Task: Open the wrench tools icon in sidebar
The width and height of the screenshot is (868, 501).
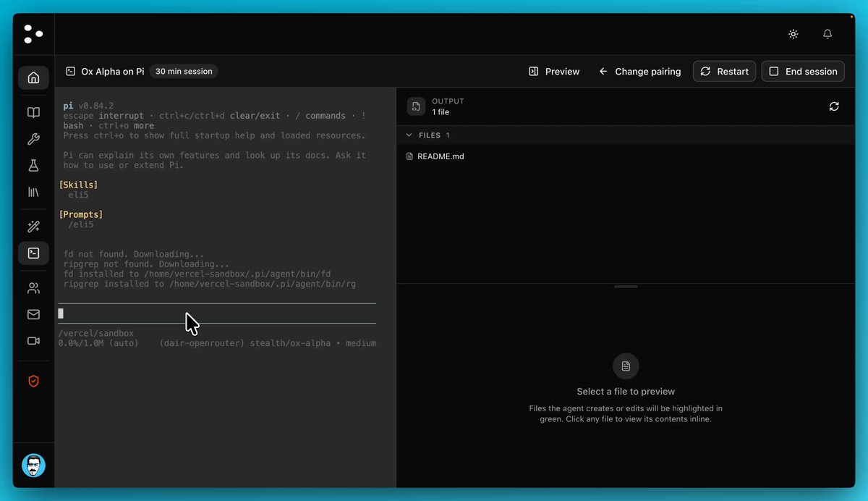Action: pyautogui.click(x=33, y=140)
